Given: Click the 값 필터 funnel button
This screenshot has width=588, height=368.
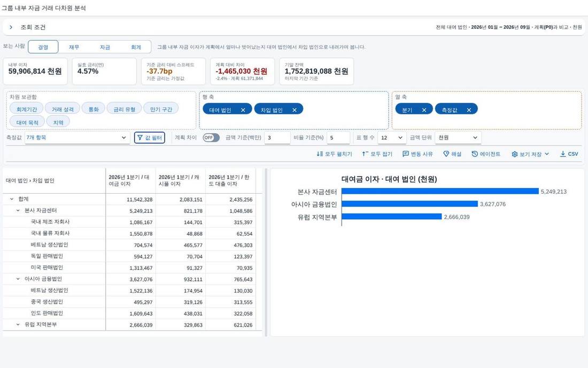Looking at the screenshot, I should 150,137.
